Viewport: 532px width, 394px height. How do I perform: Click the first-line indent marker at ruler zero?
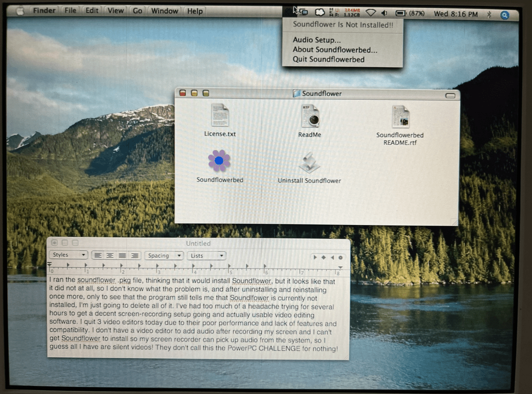coord(50,264)
